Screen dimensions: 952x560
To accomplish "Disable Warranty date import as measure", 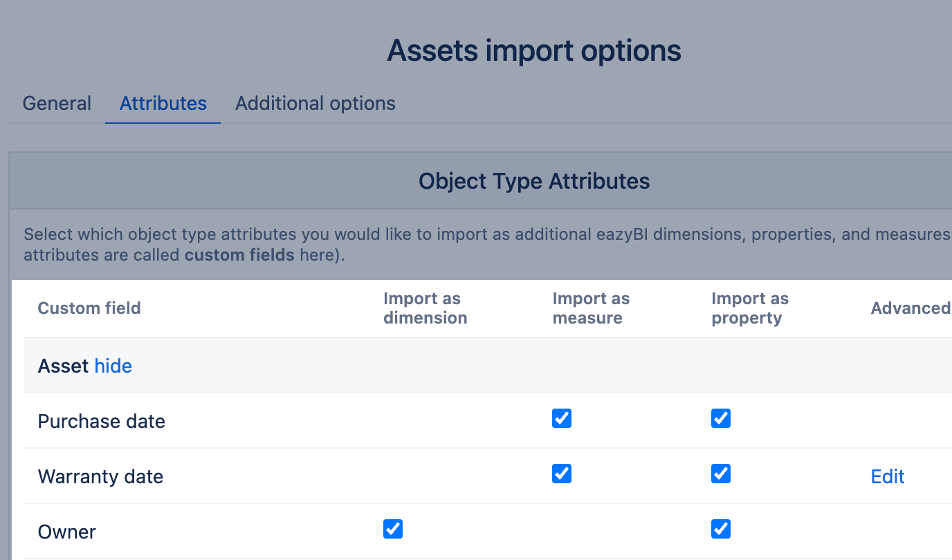I will click(562, 474).
